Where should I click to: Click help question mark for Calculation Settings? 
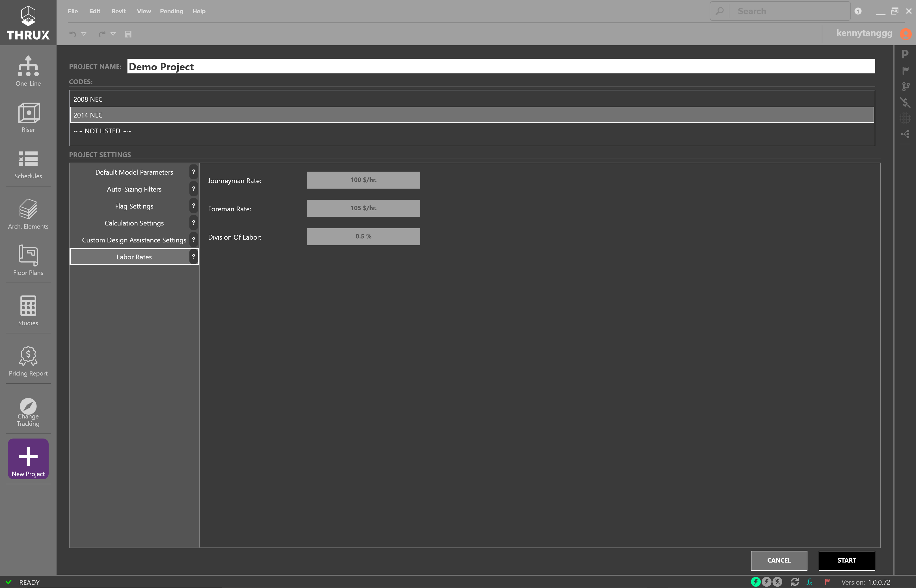click(194, 223)
